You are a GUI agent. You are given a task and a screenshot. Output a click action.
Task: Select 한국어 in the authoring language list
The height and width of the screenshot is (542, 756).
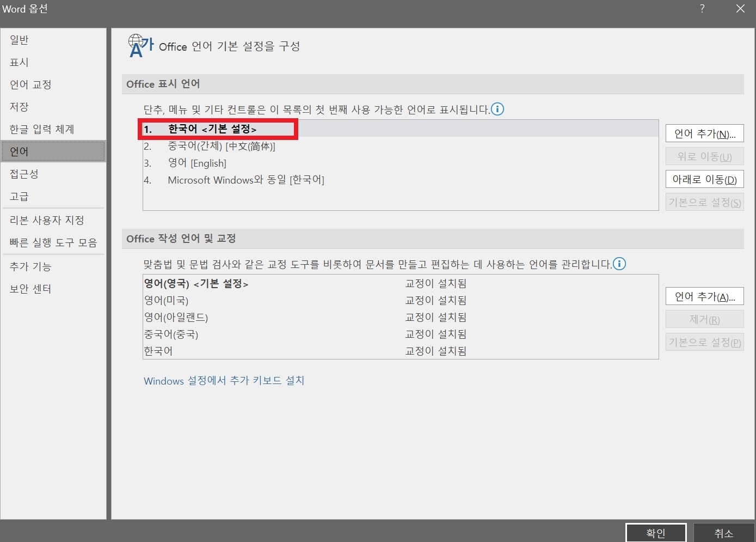click(401, 351)
